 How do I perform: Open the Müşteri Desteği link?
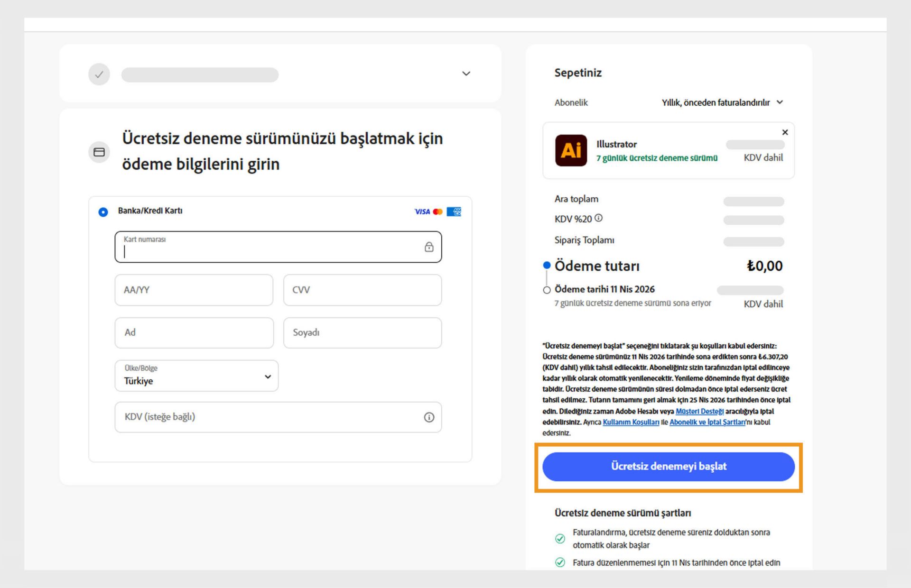(700, 412)
